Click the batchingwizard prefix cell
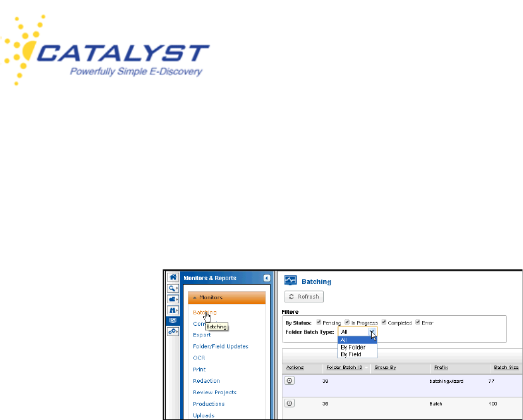Viewport: 523px width, 420px height. click(x=446, y=381)
